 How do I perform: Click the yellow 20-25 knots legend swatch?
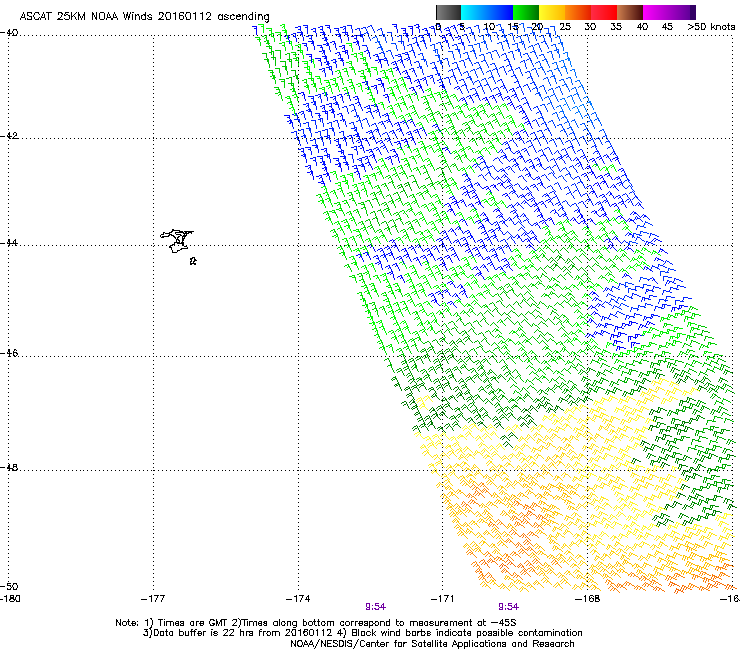point(552,12)
